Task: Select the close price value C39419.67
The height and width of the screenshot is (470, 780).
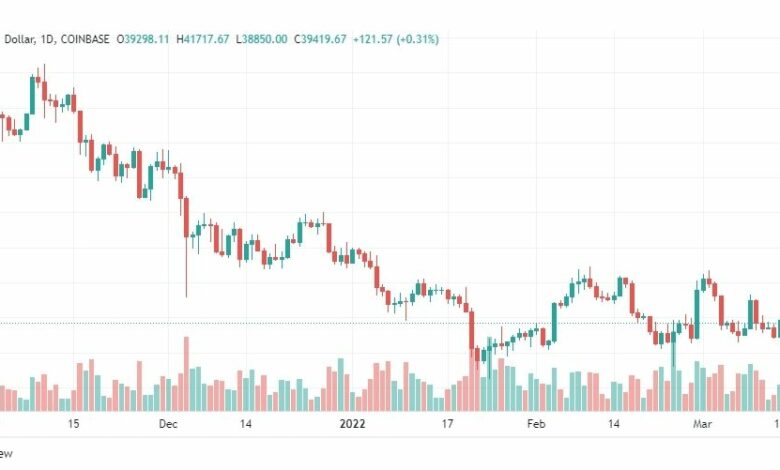Action: (320, 39)
